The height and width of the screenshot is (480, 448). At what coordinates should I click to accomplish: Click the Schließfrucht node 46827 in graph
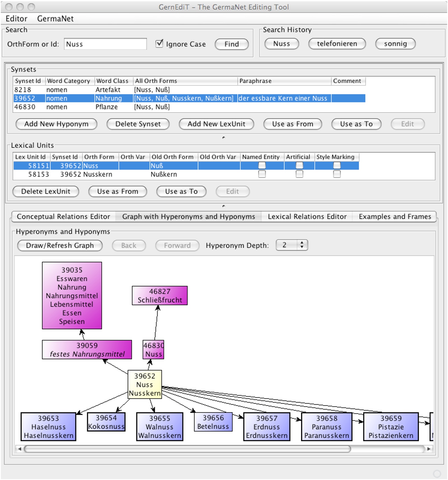[x=160, y=295]
